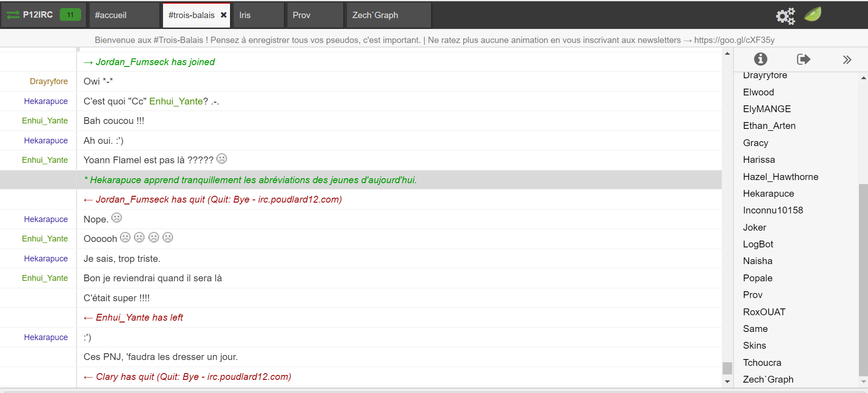The image size is (868, 393).
Task: Select Inconnu10158 in the user list
Action: pyautogui.click(x=773, y=210)
